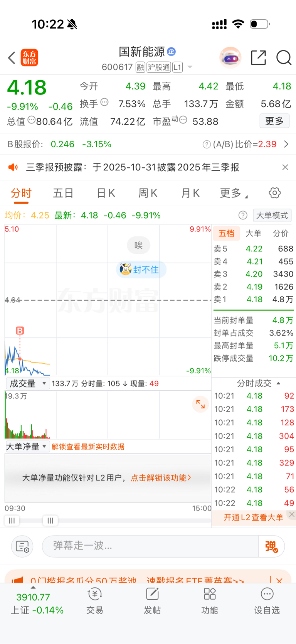Switch to the 月K tab
The height and width of the screenshot is (644, 296).
click(190, 193)
